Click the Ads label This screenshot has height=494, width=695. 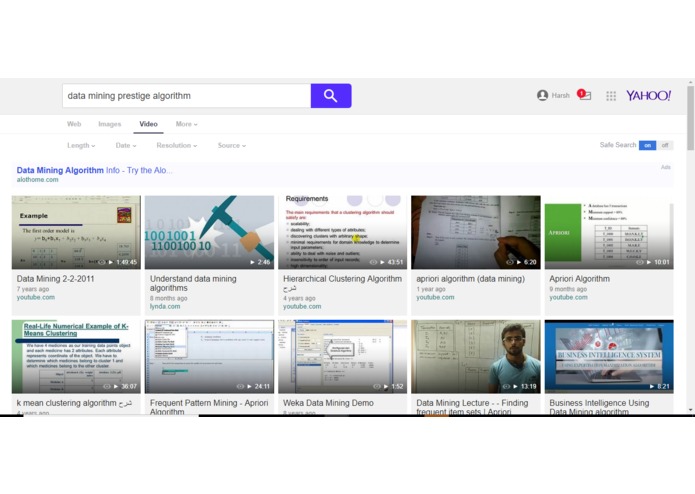point(666,167)
